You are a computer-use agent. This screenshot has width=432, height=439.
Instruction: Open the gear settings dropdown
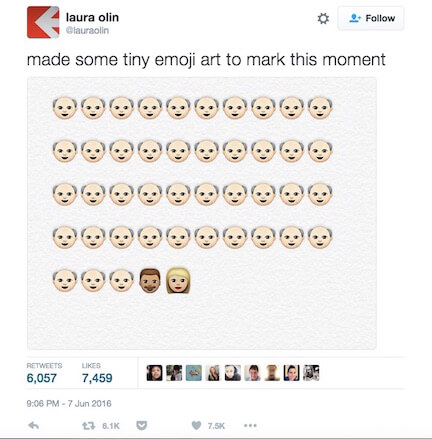323,18
